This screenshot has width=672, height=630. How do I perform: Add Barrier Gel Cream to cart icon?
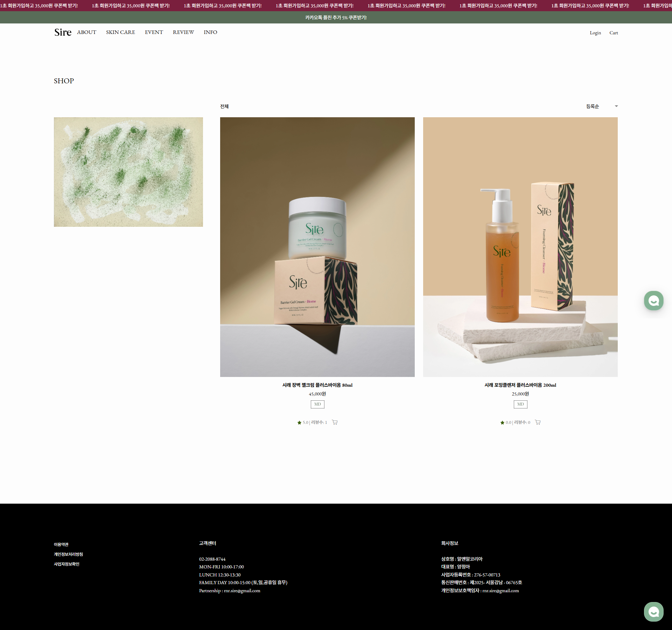point(335,422)
